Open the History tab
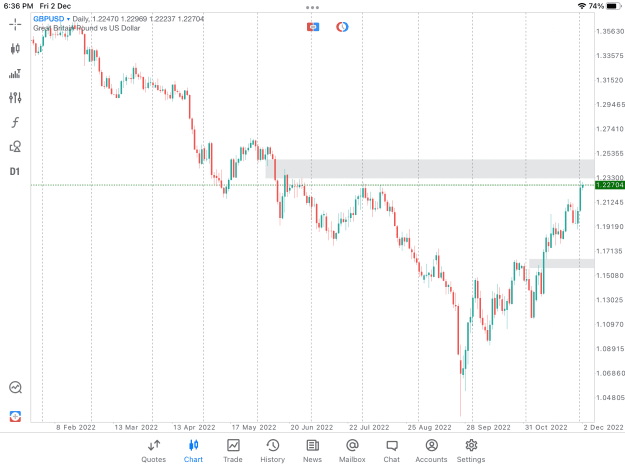Screen dimensions: 625x469 point(273,451)
